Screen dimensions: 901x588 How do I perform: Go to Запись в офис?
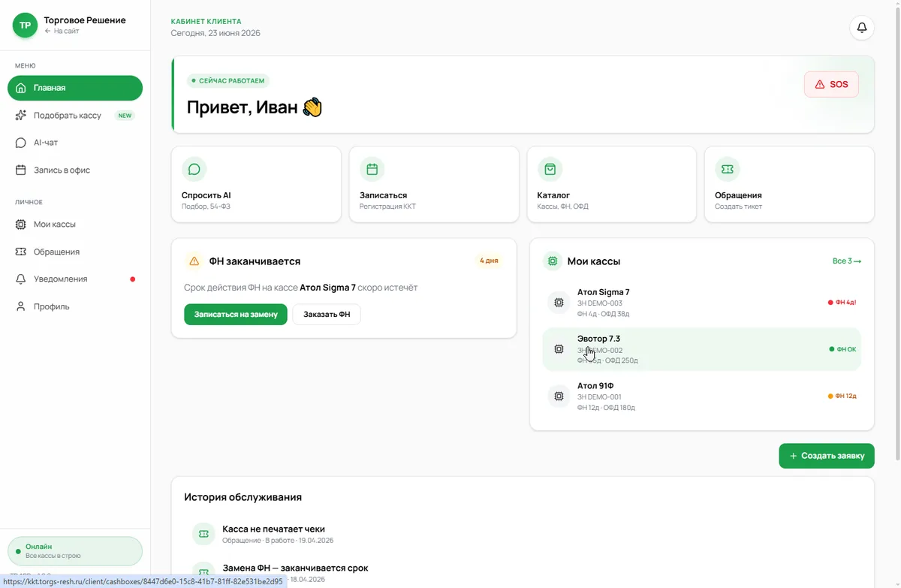[75, 170]
